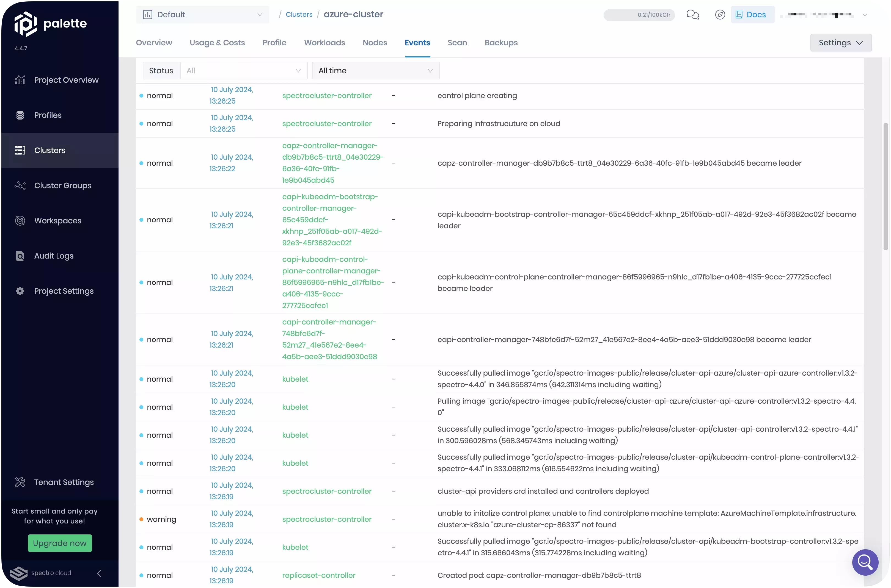Open Workspaces in sidebar
The height and width of the screenshot is (588, 891).
tap(60, 221)
